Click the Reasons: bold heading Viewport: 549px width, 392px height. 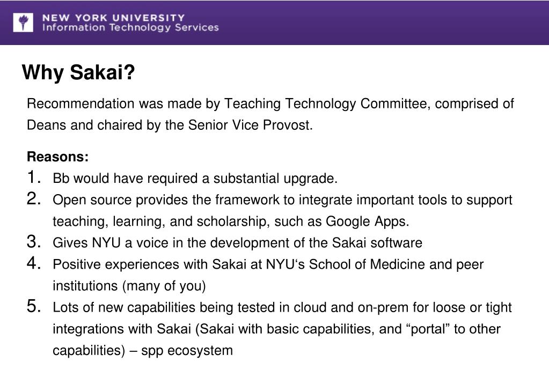click(x=58, y=157)
